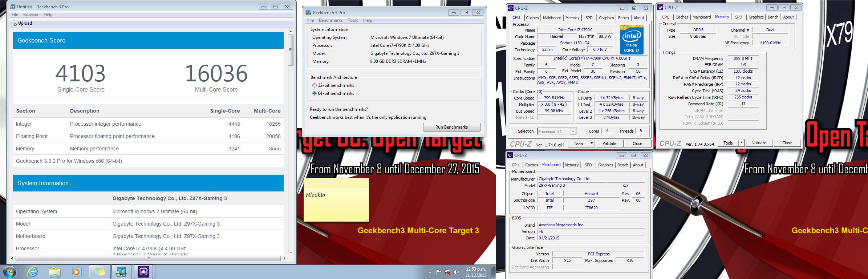Viewport: 868px width, 279px height.
Task: Click Close button in CPU-Z processor window
Action: pos(637,143)
